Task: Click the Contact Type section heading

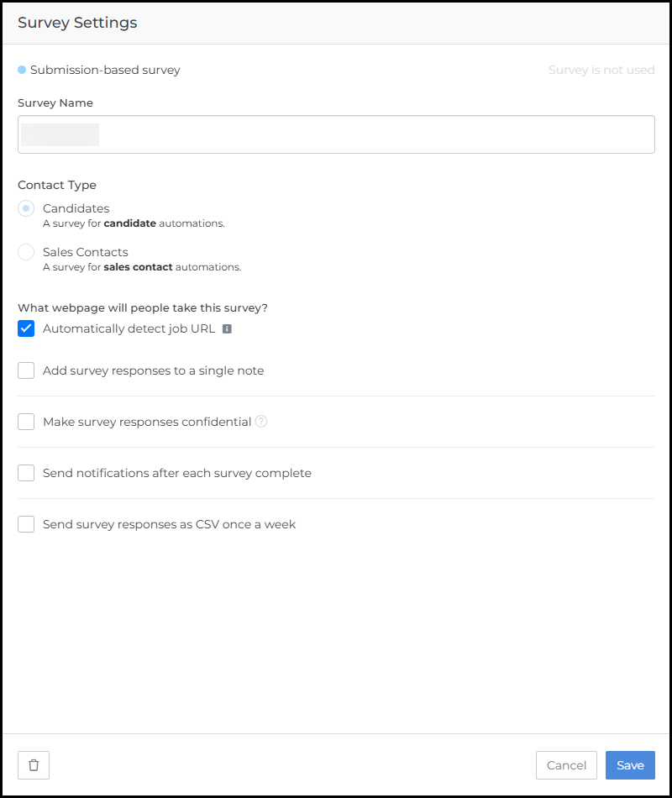Action: 57,185
